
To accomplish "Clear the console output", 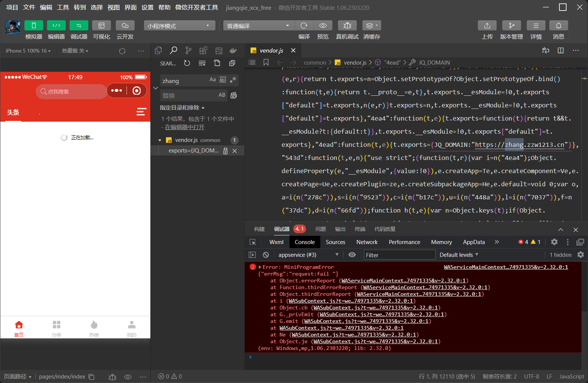I will 266,255.
